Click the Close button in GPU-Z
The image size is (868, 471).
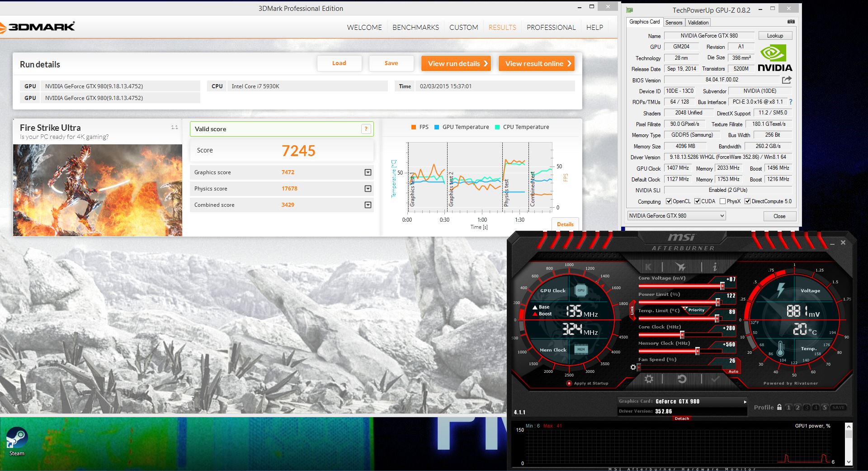tap(779, 216)
